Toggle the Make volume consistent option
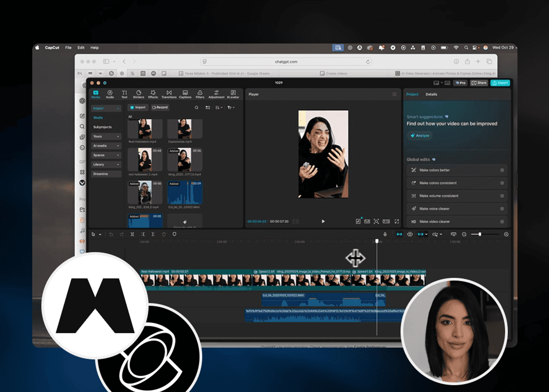 [502, 196]
